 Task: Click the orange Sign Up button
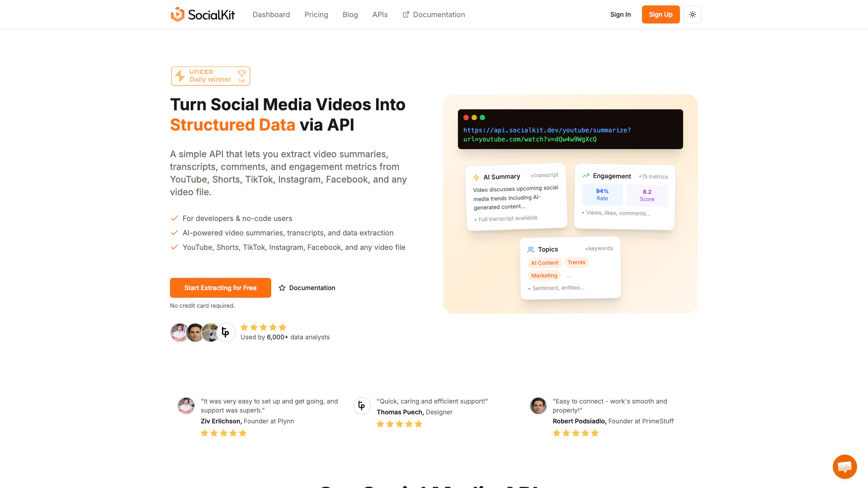coord(660,14)
